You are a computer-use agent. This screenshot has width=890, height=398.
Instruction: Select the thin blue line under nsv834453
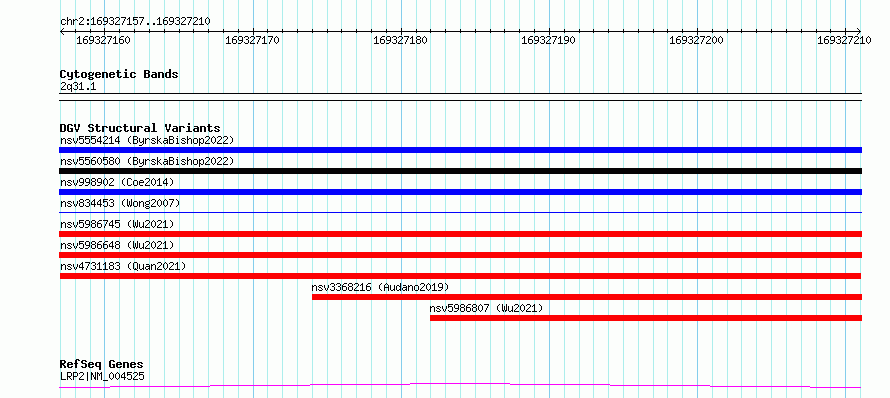point(460,212)
